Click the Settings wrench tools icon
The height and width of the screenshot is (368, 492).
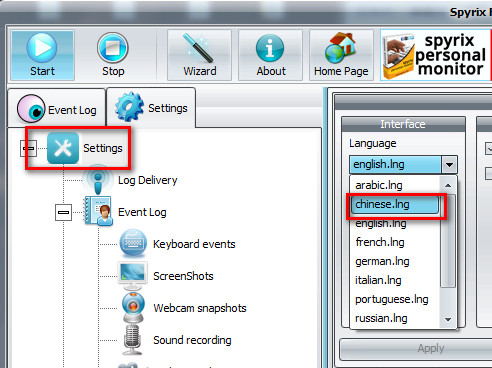tap(63, 148)
